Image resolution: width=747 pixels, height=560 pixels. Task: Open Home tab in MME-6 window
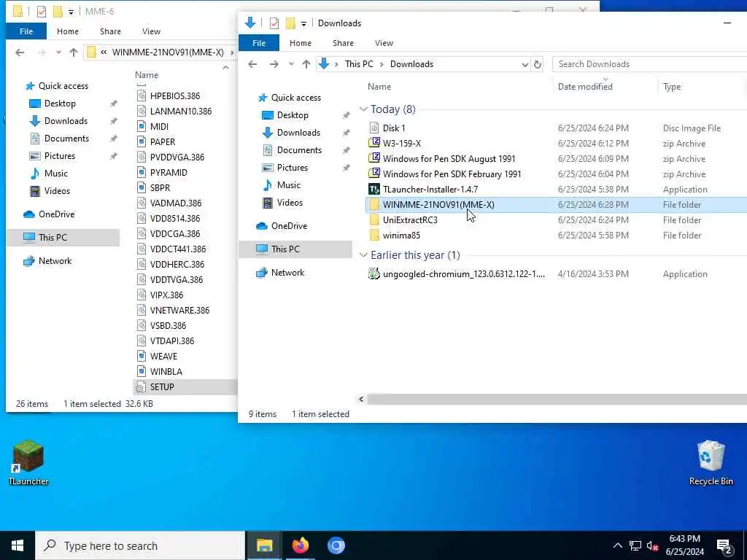pyautogui.click(x=68, y=31)
